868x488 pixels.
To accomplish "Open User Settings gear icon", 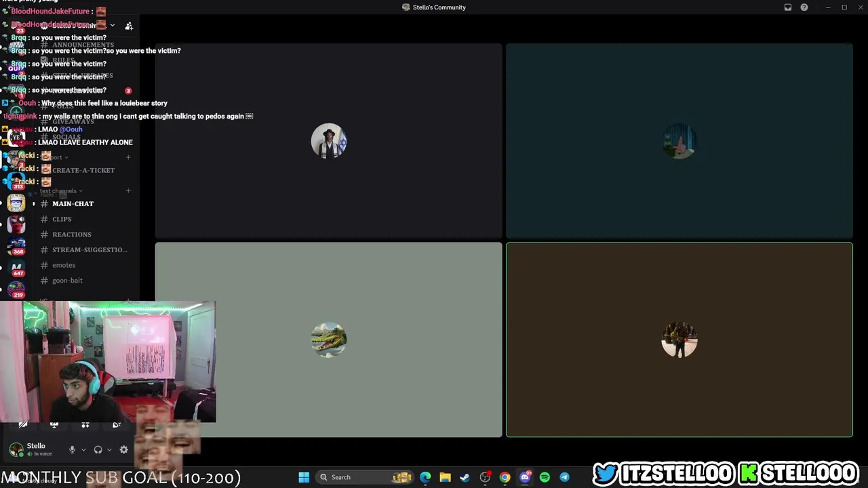I will click(123, 449).
